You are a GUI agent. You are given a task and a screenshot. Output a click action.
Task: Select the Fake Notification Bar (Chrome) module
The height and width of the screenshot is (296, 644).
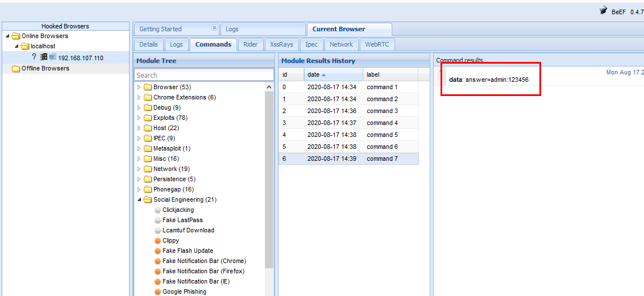coord(204,261)
